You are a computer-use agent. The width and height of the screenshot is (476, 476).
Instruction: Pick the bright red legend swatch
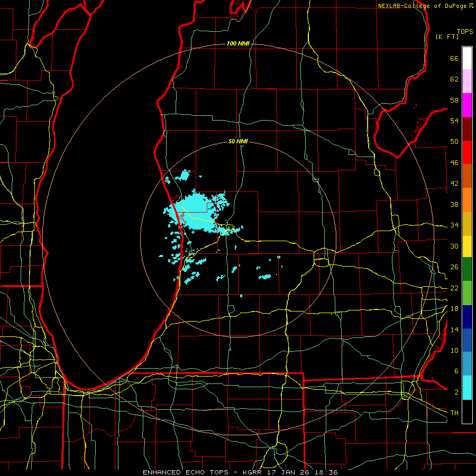467,152
